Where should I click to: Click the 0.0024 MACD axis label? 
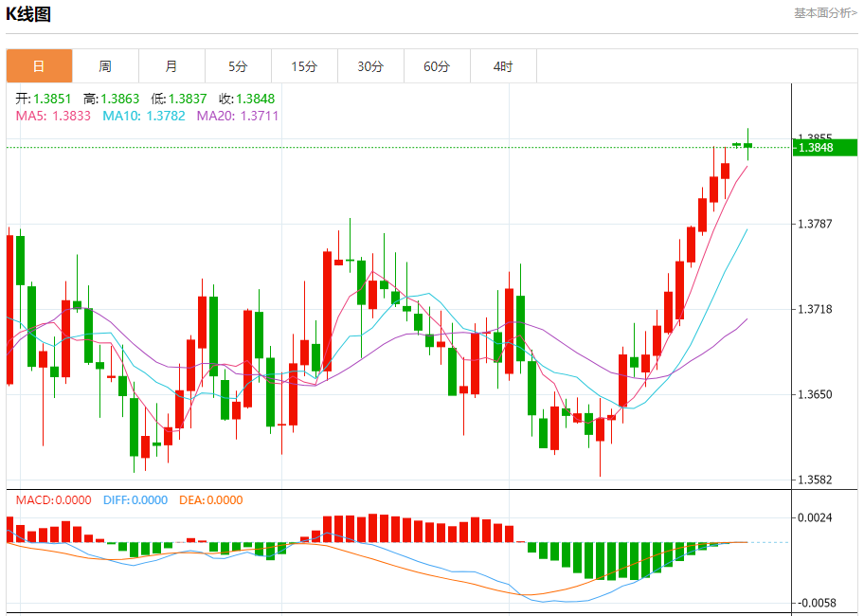[815, 517]
